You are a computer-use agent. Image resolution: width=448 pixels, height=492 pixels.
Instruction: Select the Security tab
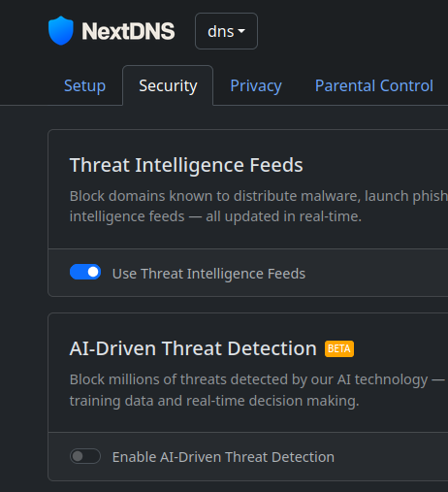coord(168,85)
